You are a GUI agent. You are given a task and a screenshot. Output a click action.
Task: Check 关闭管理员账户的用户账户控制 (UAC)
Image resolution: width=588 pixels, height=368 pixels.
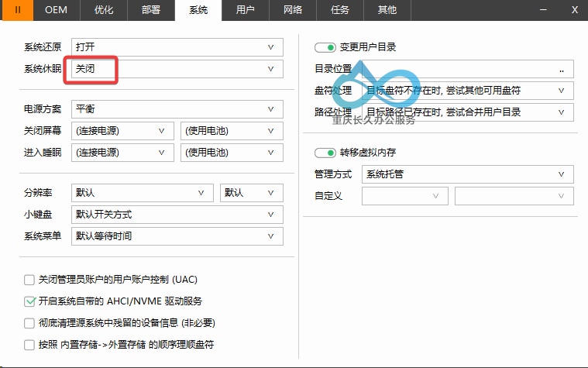29,280
